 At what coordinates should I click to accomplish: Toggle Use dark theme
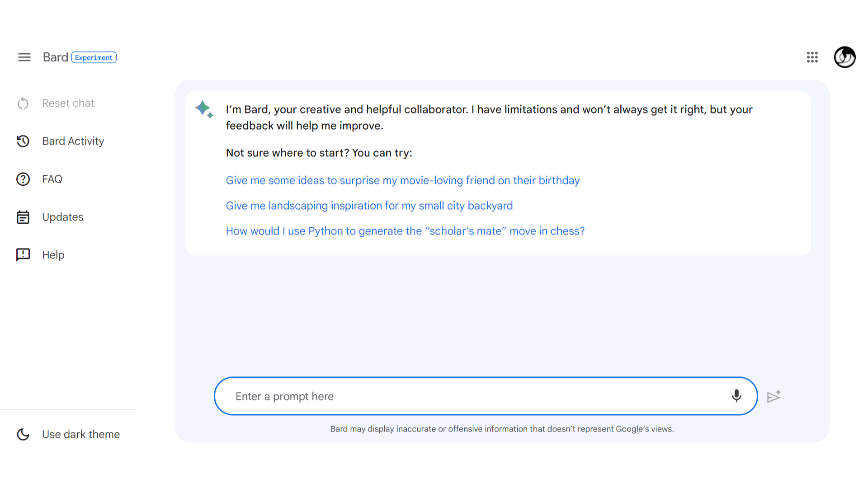(68, 434)
